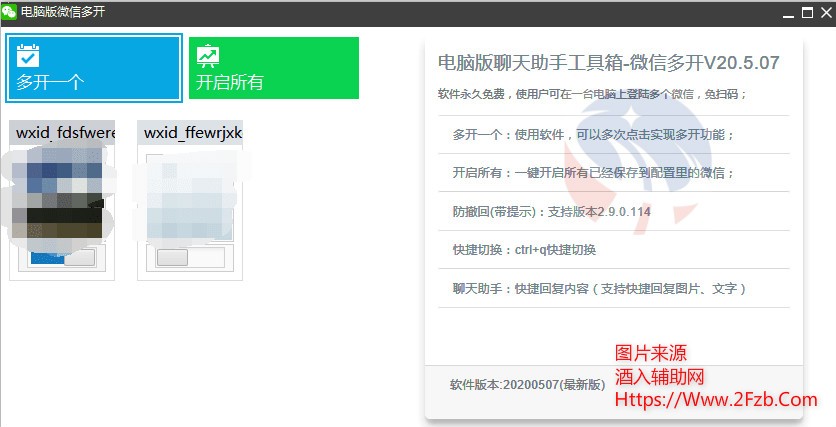
Task: Select the wxid_ffewrjxk account avatar
Action: coord(190,196)
